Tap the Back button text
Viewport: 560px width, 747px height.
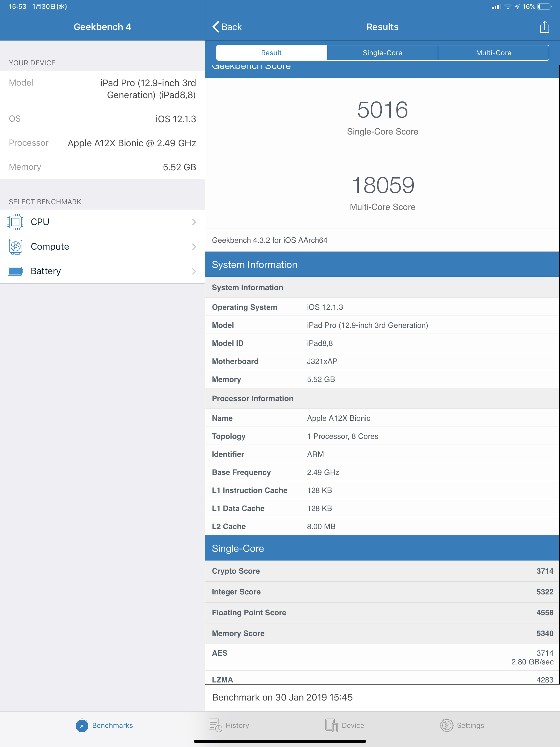(x=232, y=27)
